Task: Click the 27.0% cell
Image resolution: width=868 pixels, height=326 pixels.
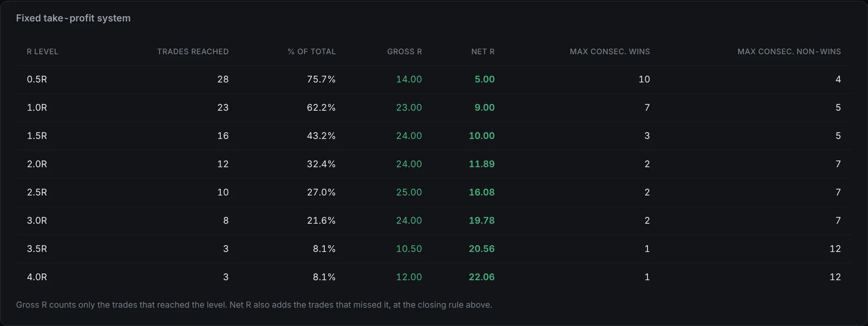Action: tap(321, 192)
